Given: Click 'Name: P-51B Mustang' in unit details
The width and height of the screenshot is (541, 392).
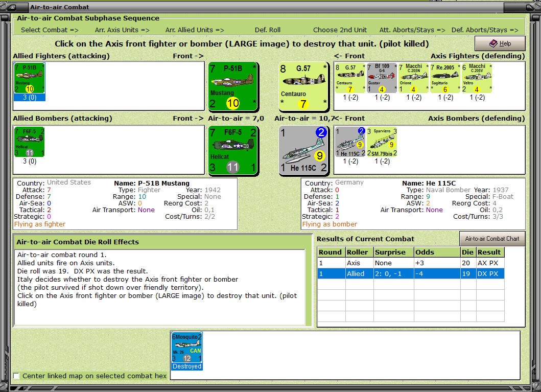Looking at the screenshot, I should point(152,183).
